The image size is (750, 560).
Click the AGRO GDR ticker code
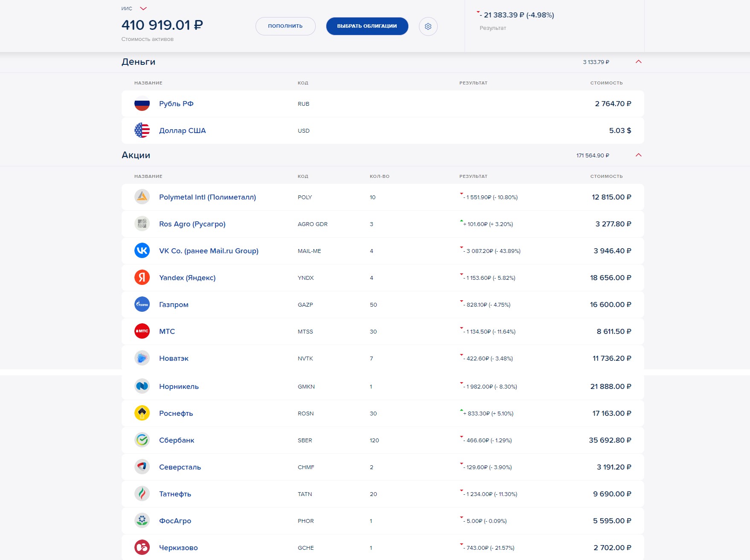313,224
